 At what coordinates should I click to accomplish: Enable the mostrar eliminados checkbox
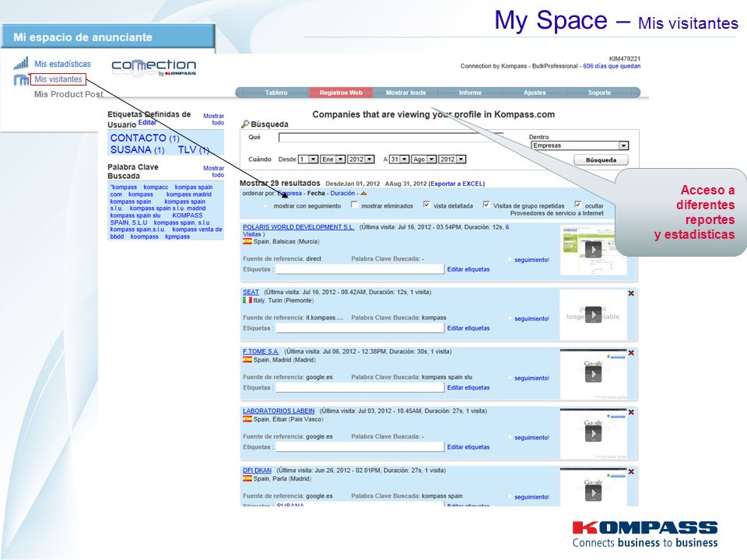coord(354,205)
